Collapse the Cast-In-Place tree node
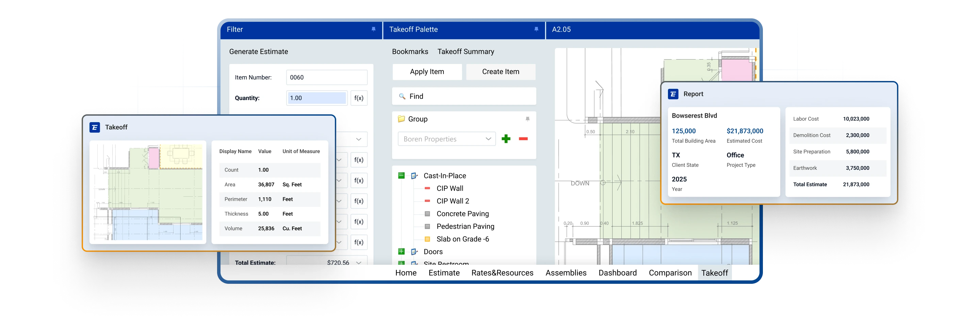The height and width of the screenshot is (326, 980). click(401, 175)
